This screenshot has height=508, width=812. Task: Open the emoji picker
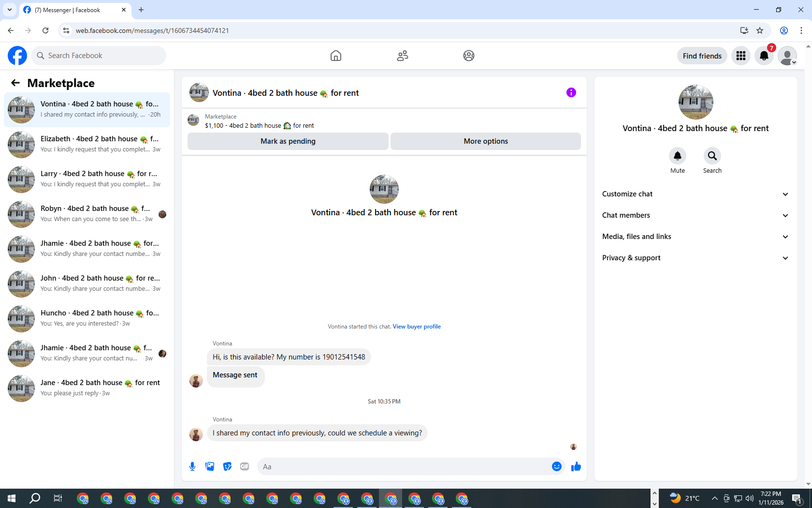point(557,466)
